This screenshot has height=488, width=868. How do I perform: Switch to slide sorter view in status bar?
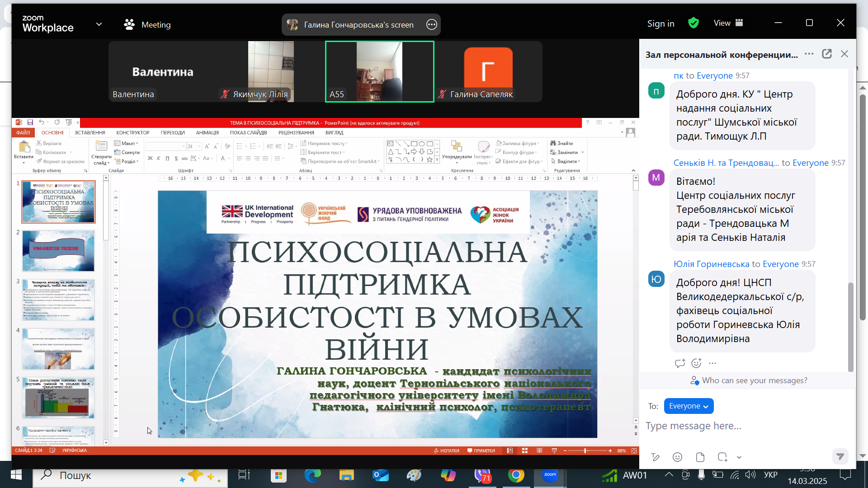[x=525, y=451]
